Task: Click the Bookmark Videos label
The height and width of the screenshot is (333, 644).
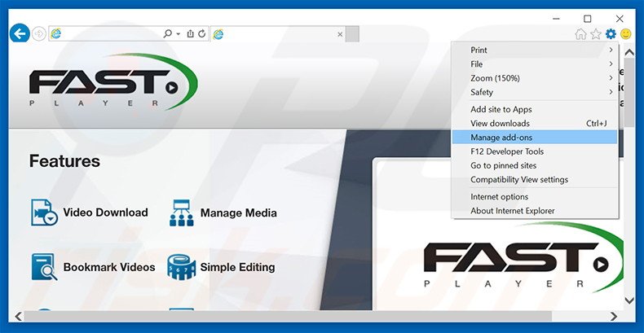Action: pyautogui.click(x=109, y=267)
